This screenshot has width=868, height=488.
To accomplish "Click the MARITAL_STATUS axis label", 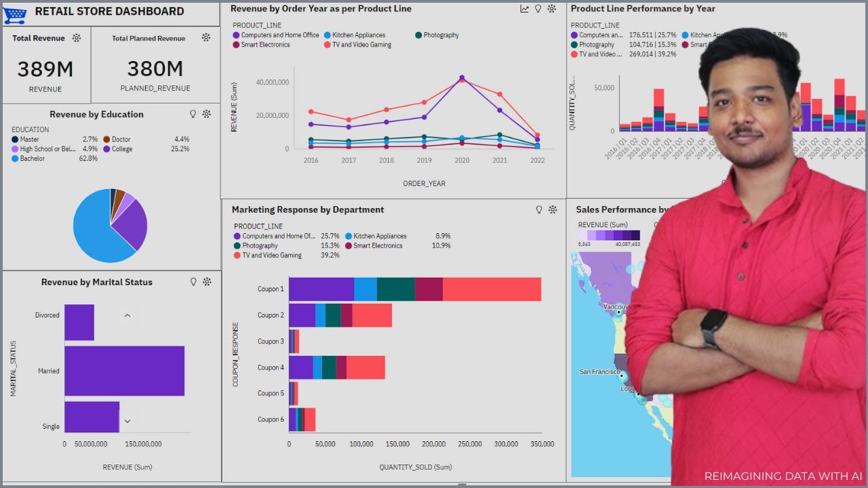I will (14, 369).
